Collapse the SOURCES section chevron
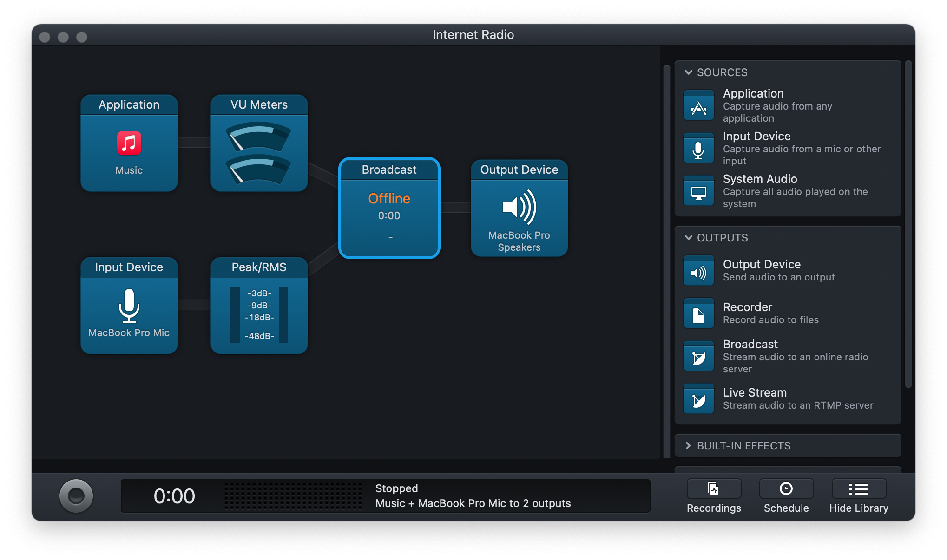Viewport: 947px width, 560px height. (688, 72)
